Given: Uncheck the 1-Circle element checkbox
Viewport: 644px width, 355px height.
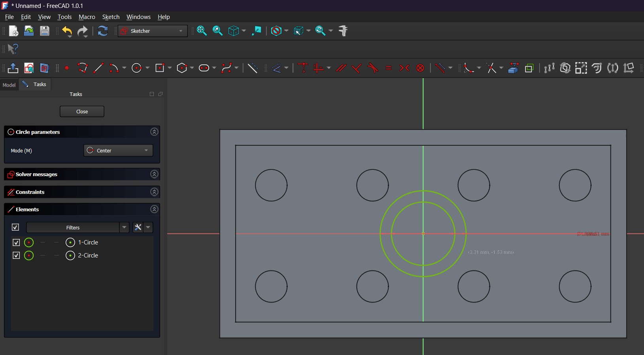Looking at the screenshot, I should tap(16, 242).
